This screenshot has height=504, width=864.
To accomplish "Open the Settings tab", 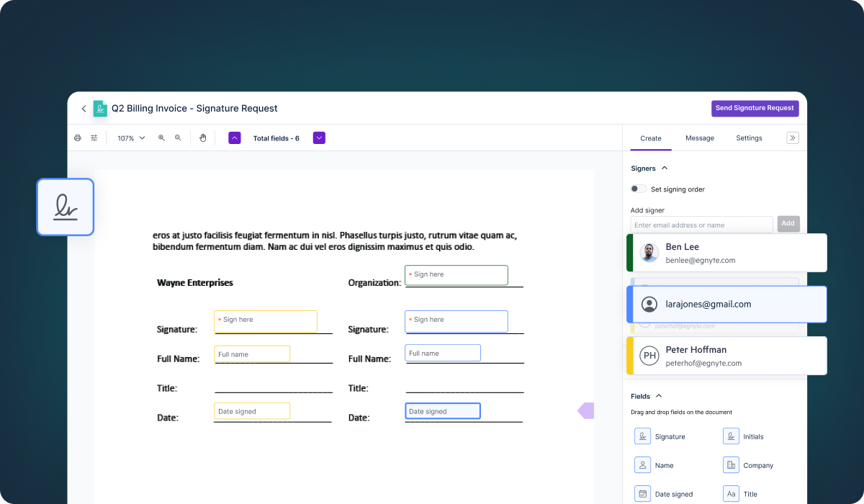I will (x=749, y=138).
